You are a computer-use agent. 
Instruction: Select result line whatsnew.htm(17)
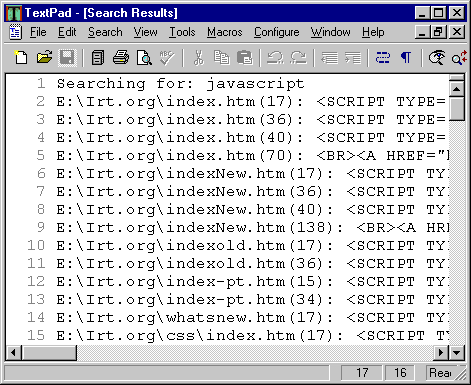[252, 317]
